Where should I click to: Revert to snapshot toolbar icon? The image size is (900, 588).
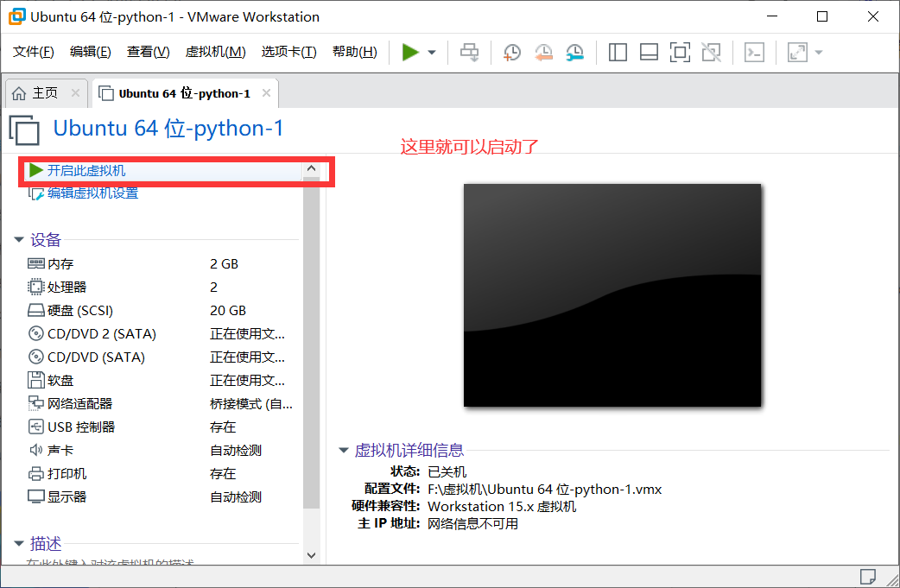[x=543, y=52]
